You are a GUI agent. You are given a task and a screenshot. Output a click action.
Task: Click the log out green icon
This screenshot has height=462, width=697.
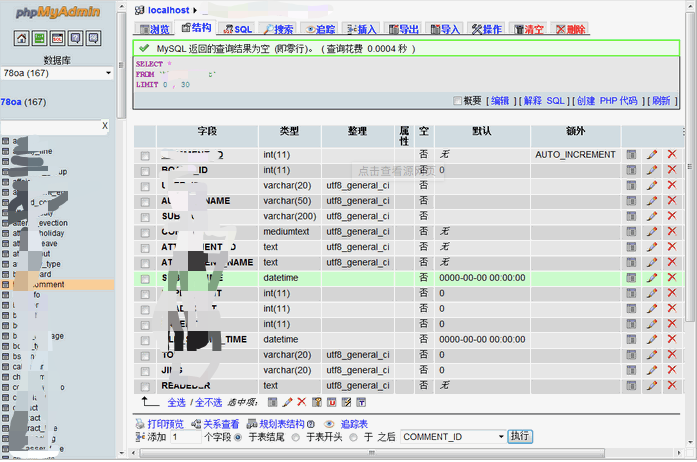(40, 38)
